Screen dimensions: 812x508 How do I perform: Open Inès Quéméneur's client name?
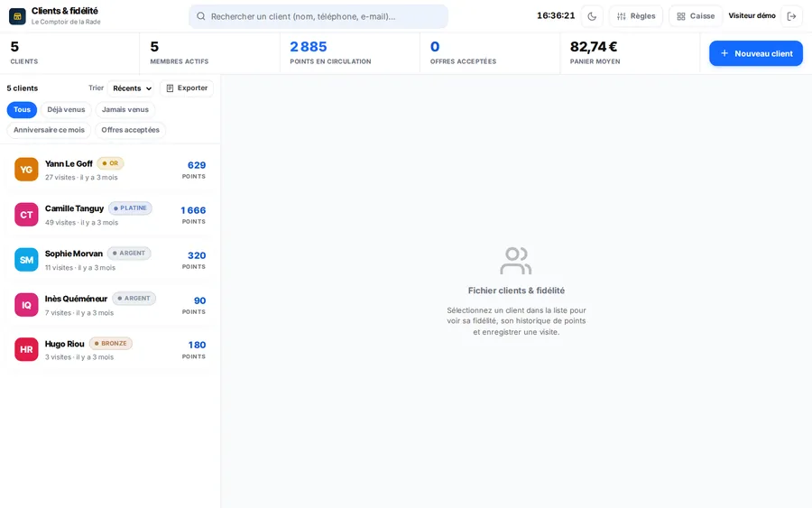click(x=76, y=299)
